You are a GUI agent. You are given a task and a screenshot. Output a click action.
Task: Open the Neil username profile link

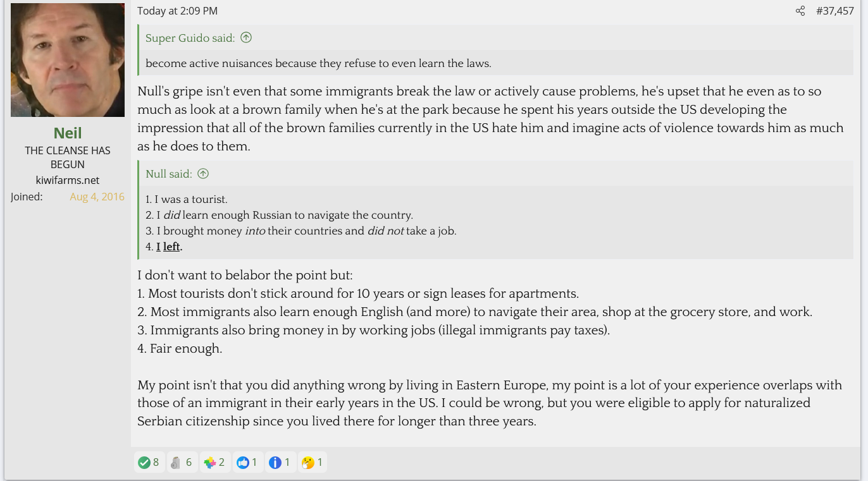click(68, 133)
